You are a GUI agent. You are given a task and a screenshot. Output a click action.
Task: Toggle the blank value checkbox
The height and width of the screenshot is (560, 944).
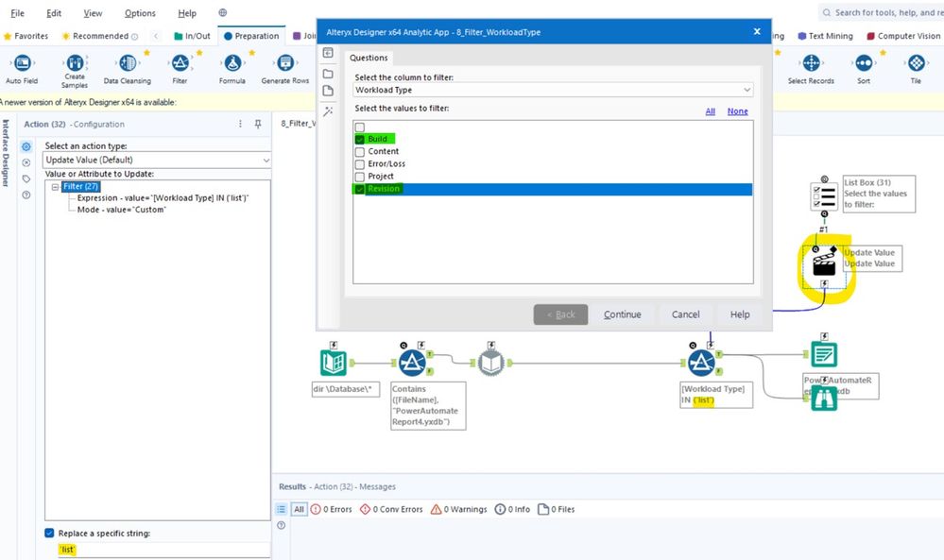(x=360, y=127)
